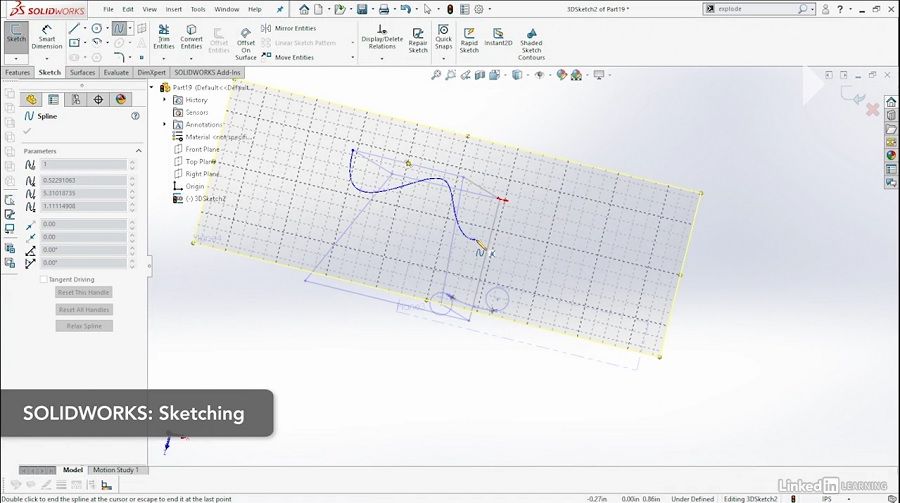
Task: Toggle the Sketch button in the ribbon
Action: coord(16,36)
